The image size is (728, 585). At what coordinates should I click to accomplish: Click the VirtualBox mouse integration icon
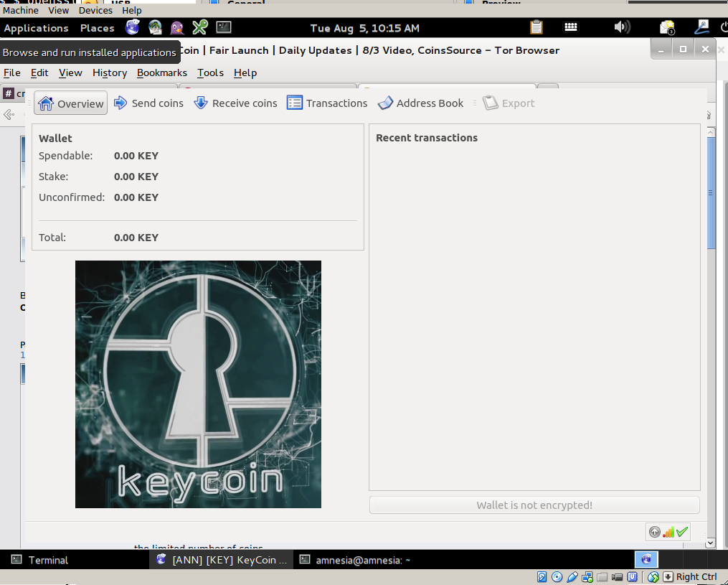click(653, 577)
